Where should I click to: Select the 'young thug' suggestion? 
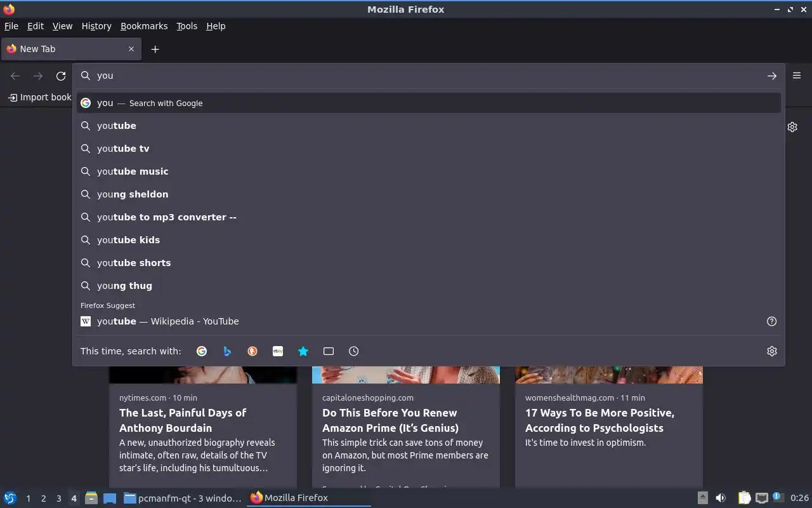point(429,286)
